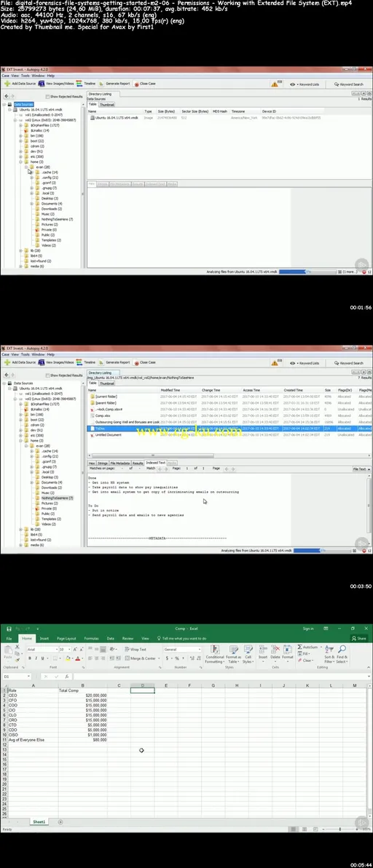Open View Images/Videos in the 00:01:56 Autopsy frame

tap(57, 84)
